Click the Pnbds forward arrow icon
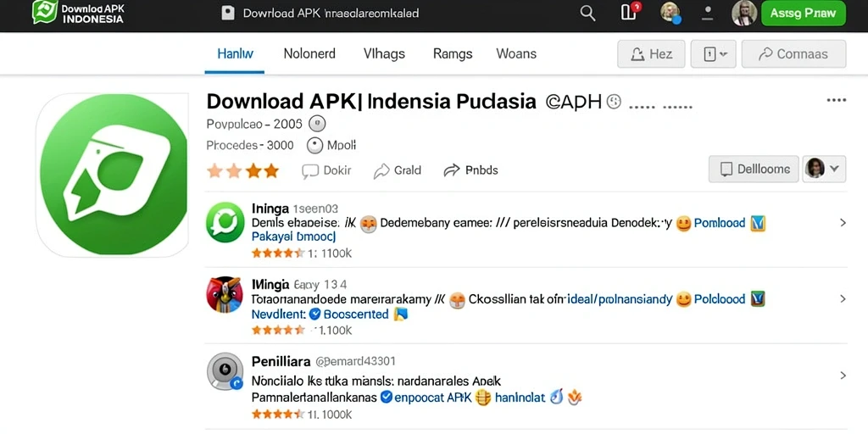This screenshot has width=868, height=434. click(452, 170)
